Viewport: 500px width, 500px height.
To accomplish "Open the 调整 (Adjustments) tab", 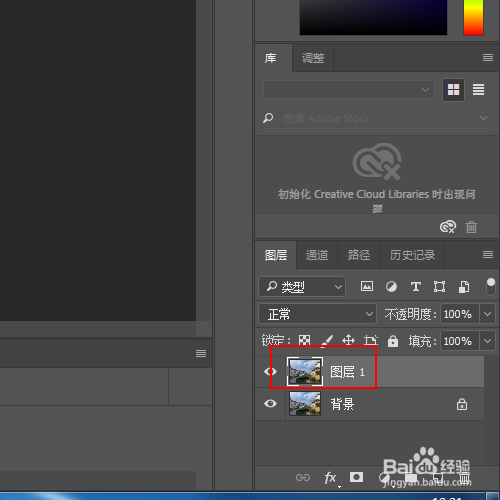I will click(313, 58).
